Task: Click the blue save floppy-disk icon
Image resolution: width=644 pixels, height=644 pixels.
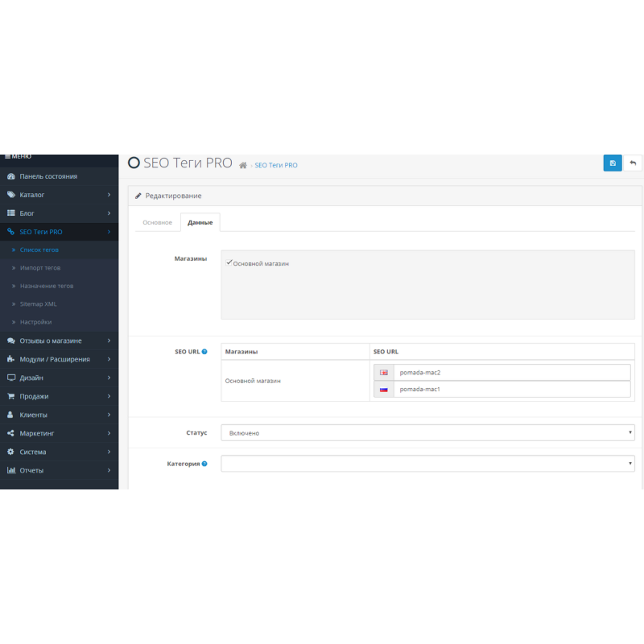Action: pos(613,163)
